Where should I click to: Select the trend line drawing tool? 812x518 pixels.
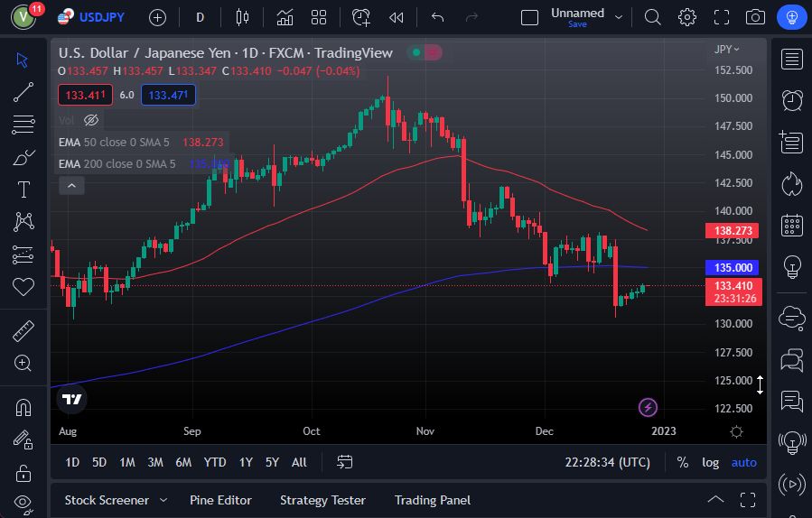click(23, 92)
